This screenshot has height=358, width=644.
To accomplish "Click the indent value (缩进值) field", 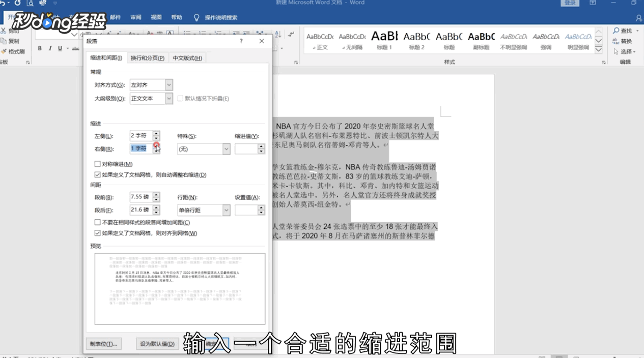I will [246, 149].
